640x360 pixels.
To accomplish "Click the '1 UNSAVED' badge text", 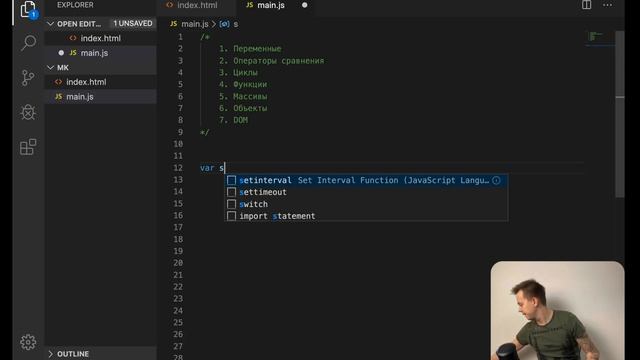I will tap(133, 24).
